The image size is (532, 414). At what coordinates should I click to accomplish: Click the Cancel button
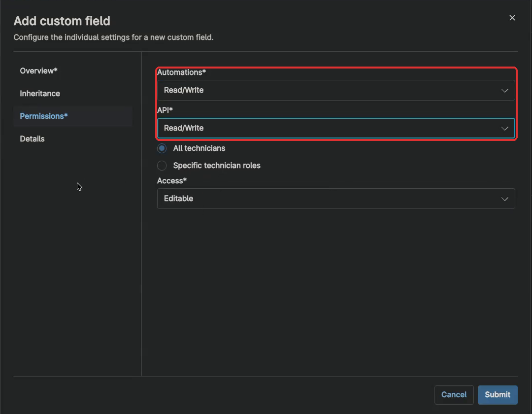(454, 395)
